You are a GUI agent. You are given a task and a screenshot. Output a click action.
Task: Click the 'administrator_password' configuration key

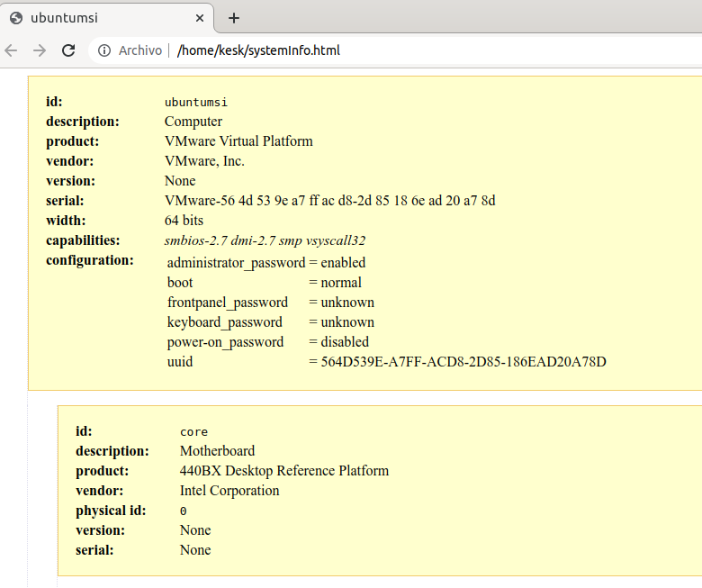point(236,262)
